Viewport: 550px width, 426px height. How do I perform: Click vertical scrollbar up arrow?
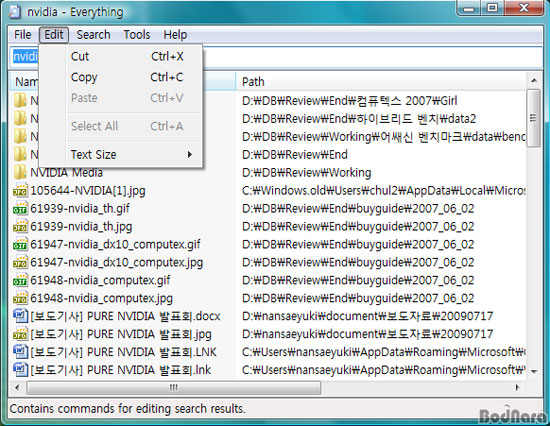[534, 80]
